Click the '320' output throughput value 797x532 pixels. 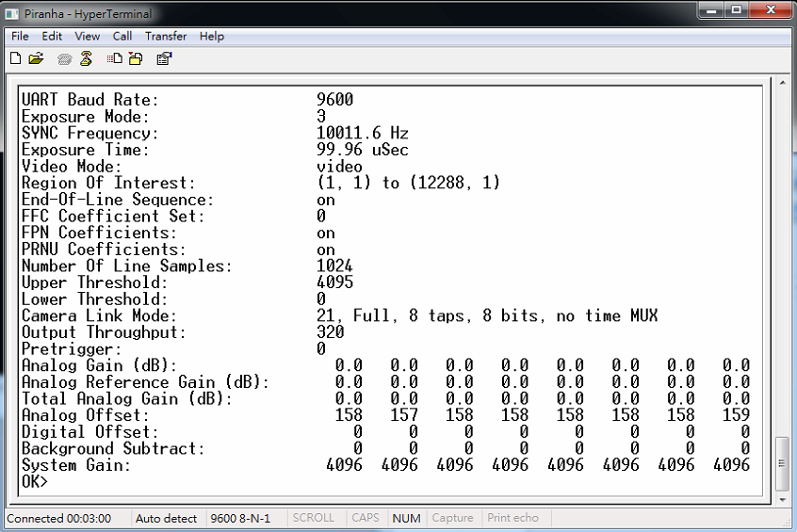[x=331, y=332]
